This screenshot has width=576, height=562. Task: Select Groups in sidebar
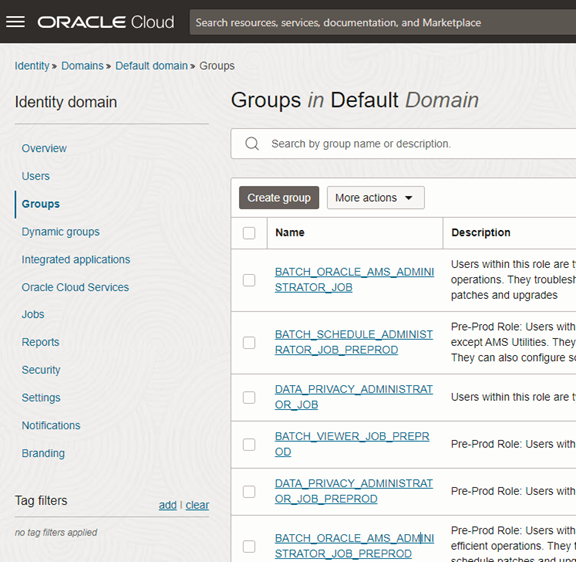click(41, 204)
